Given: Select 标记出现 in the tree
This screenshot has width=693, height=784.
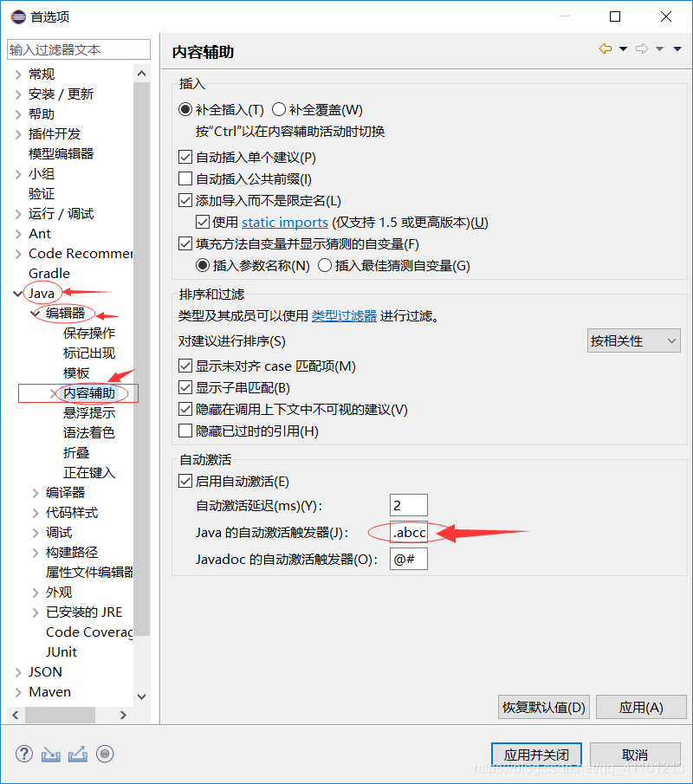Looking at the screenshot, I should point(89,353).
